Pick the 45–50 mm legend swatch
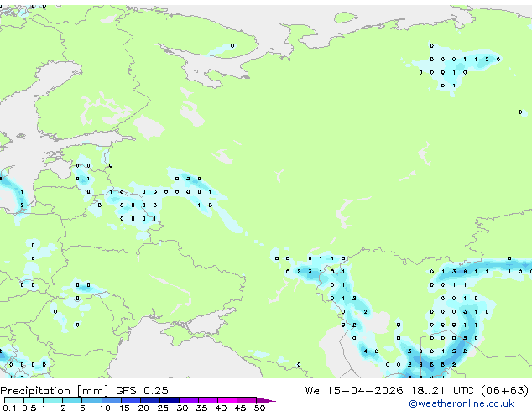532x411 pixels. (x=247, y=400)
